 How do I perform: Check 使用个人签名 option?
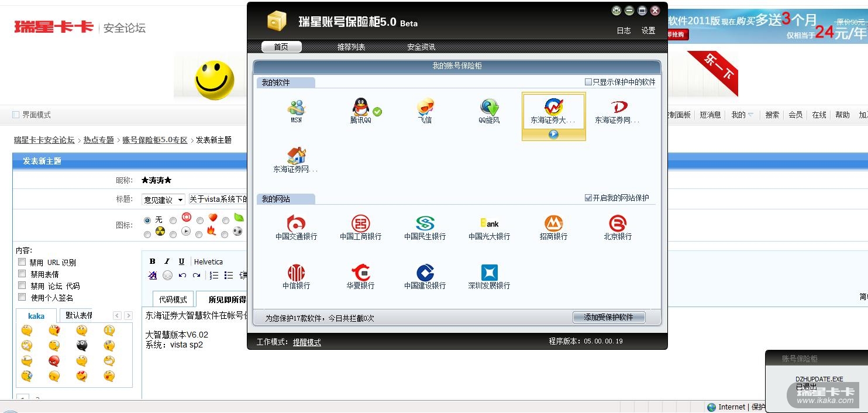pos(22,297)
